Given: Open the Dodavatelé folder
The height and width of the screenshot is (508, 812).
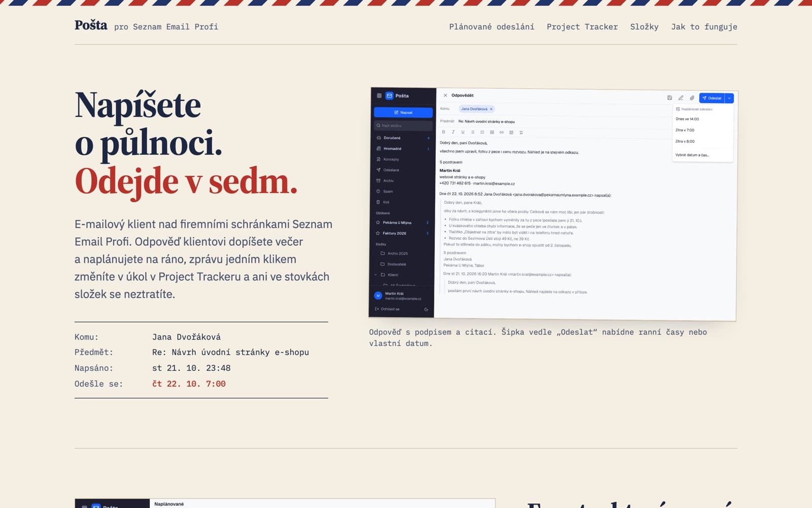Looking at the screenshot, I should tap(403, 264).
